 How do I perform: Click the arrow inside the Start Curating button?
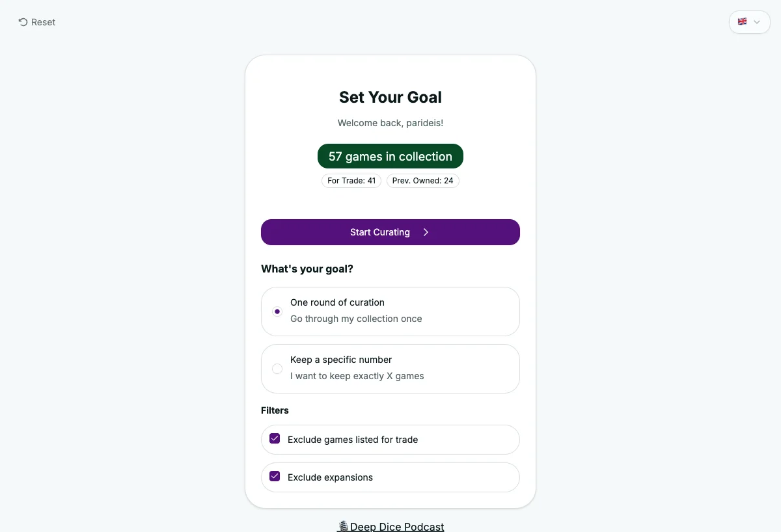point(426,232)
